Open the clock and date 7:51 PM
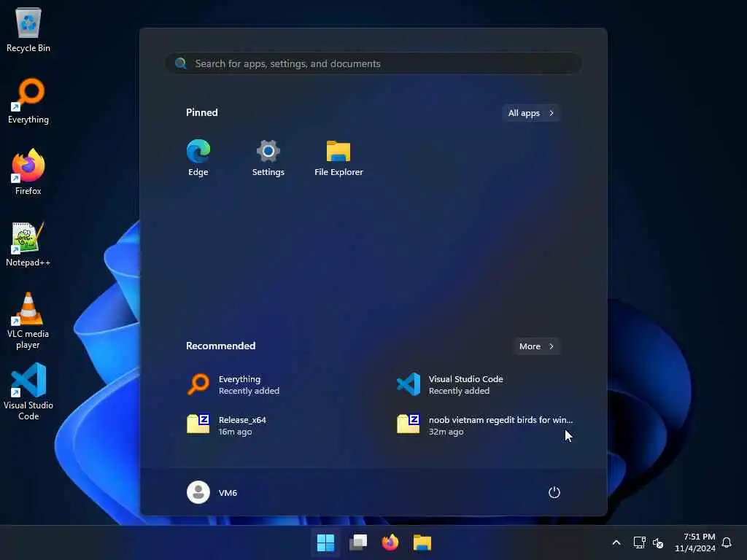The image size is (747, 560). pyautogui.click(x=695, y=542)
